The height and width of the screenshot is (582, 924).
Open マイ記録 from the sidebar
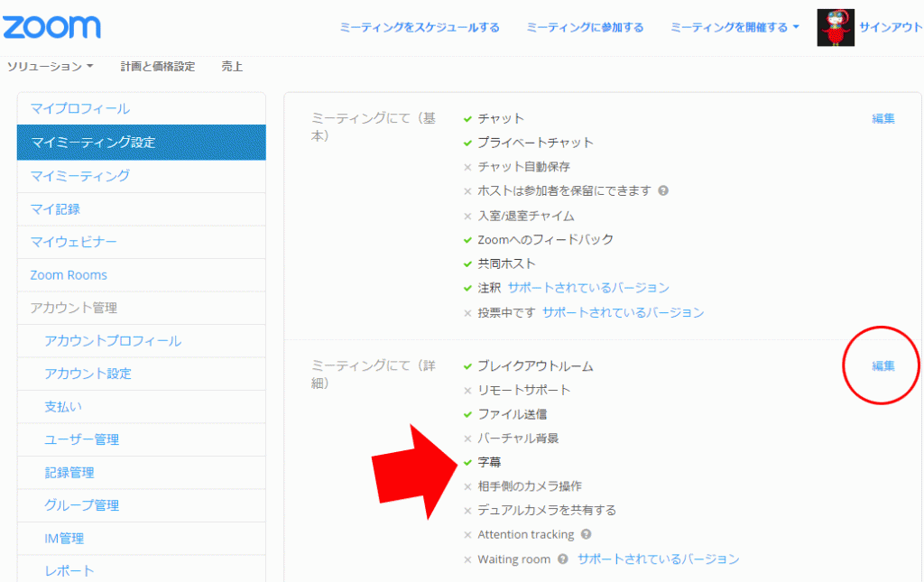pyautogui.click(x=55, y=208)
